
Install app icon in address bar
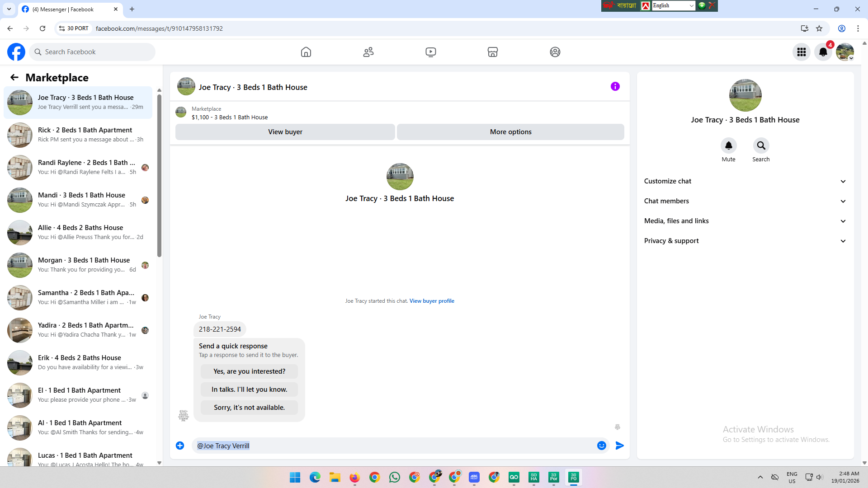pyautogui.click(x=805, y=28)
